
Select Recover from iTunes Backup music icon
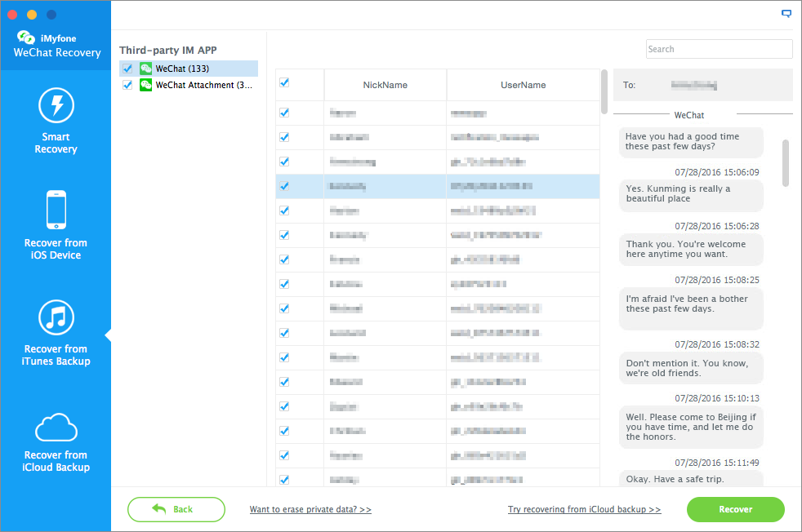click(x=56, y=317)
